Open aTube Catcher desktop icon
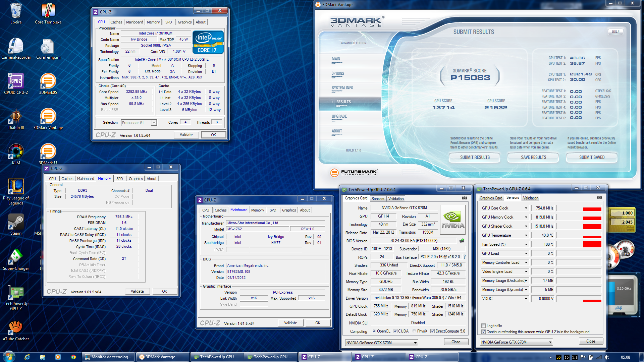644x362 pixels. coord(16,330)
